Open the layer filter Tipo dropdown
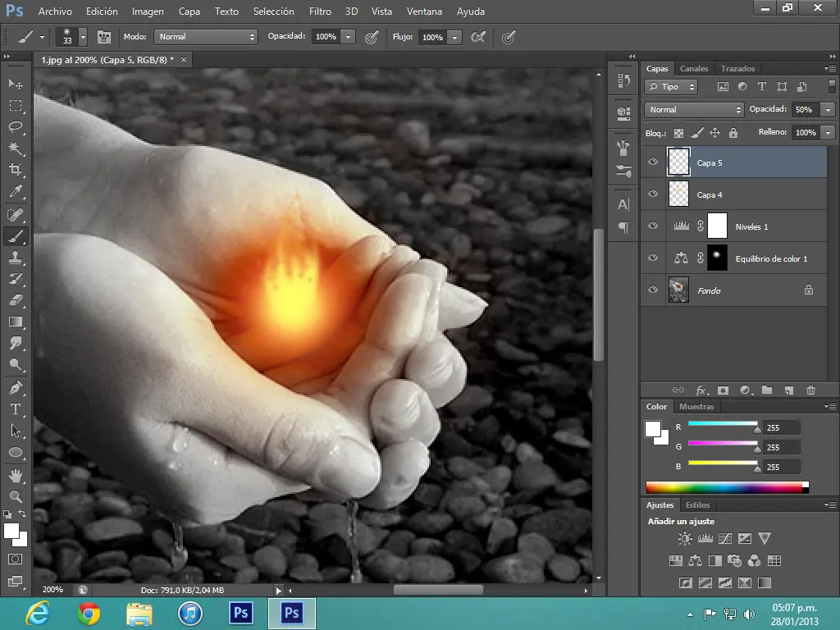Image resolution: width=840 pixels, height=630 pixels. coord(671,87)
